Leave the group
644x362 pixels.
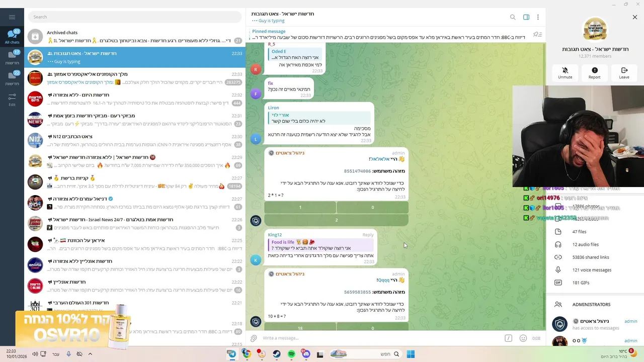click(x=624, y=73)
